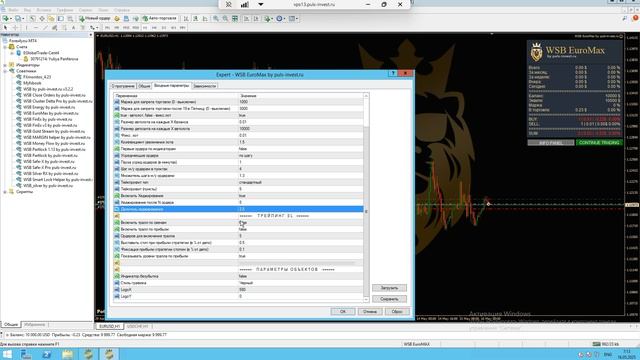Image resolution: width=640 pixels, height=360 pixels.
Task: Show the Market Watch panel icon
Action: click(x=32, y=18)
